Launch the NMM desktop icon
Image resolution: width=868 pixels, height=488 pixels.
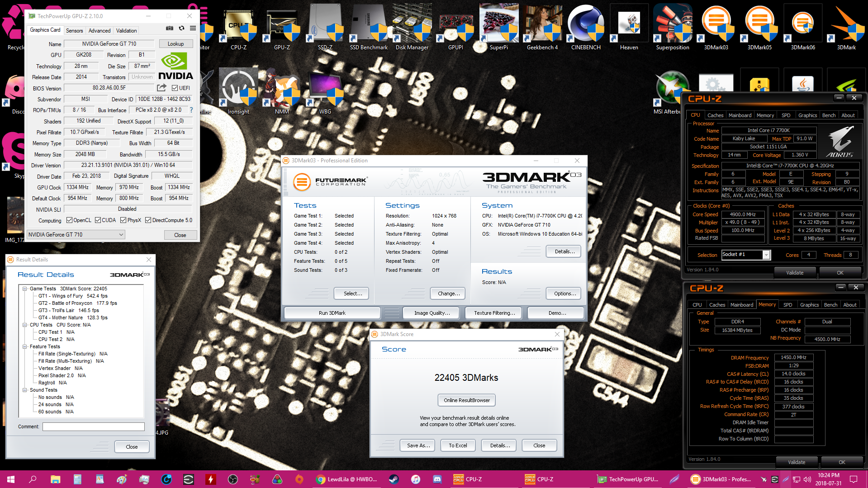pos(282,92)
